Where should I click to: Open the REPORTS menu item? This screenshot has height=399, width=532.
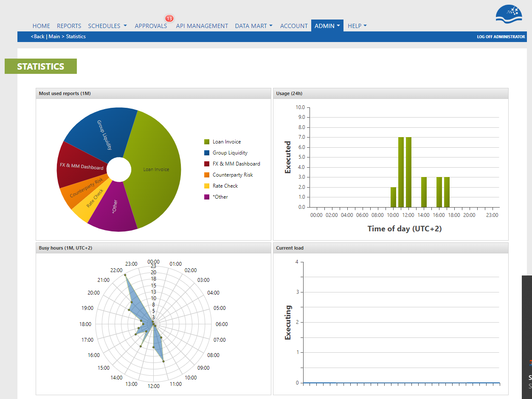point(69,26)
